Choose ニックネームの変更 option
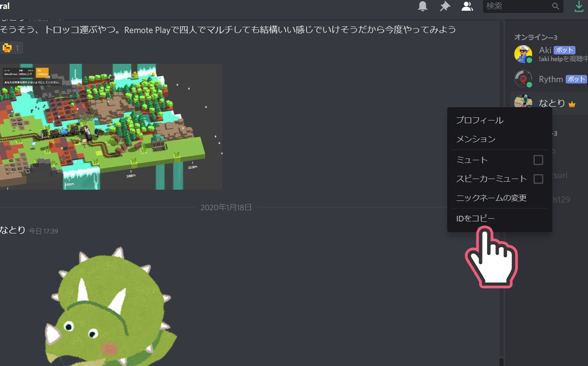 (500, 198)
